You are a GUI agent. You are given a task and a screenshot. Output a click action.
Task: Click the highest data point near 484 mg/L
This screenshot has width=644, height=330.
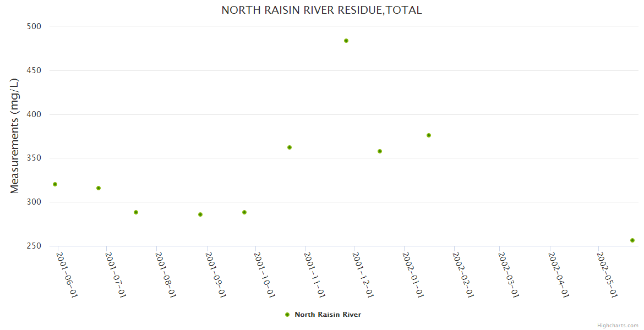click(x=346, y=41)
